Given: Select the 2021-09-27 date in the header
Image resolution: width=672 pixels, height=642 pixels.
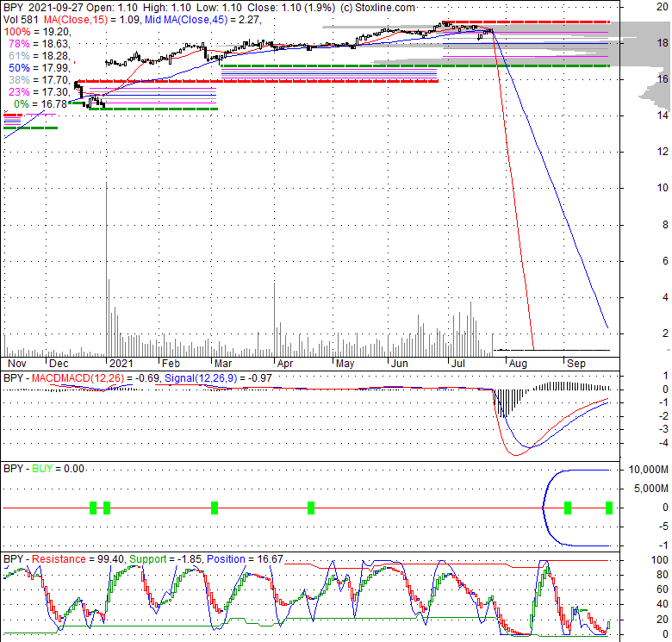Looking at the screenshot, I should (x=57, y=8).
